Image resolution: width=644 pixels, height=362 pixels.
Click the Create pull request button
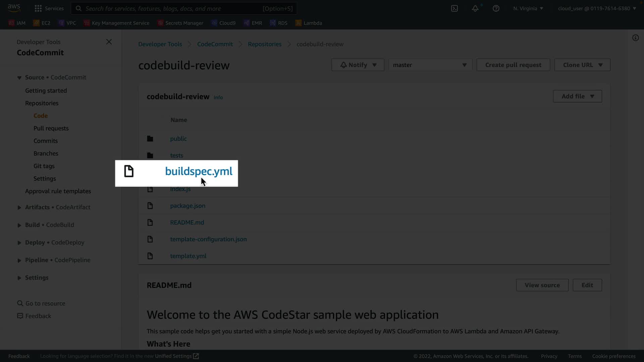pos(513,65)
